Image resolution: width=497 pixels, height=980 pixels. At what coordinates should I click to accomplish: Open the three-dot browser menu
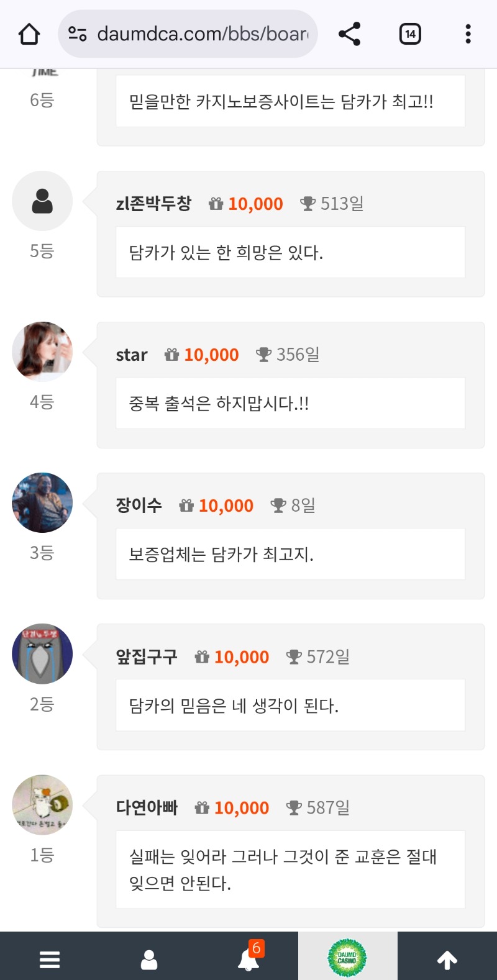point(468,34)
